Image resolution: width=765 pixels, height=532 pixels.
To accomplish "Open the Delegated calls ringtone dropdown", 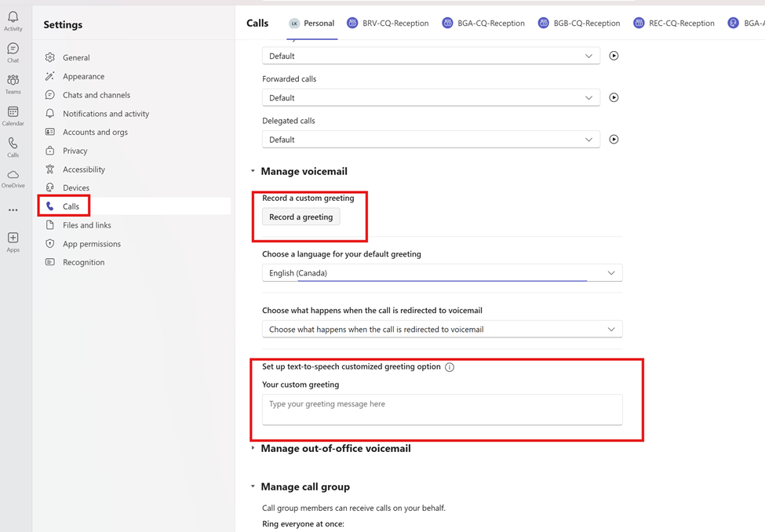I will click(x=431, y=140).
